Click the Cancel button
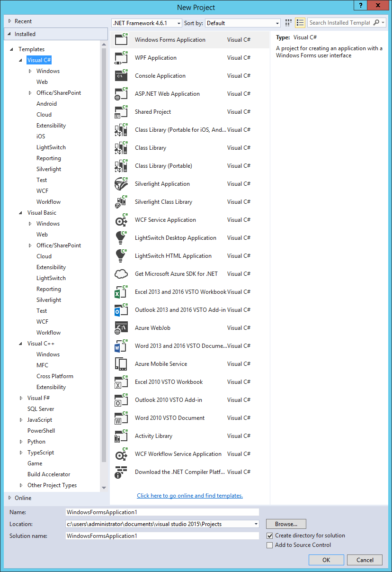This screenshot has height=572, width=392. point(365,560)
